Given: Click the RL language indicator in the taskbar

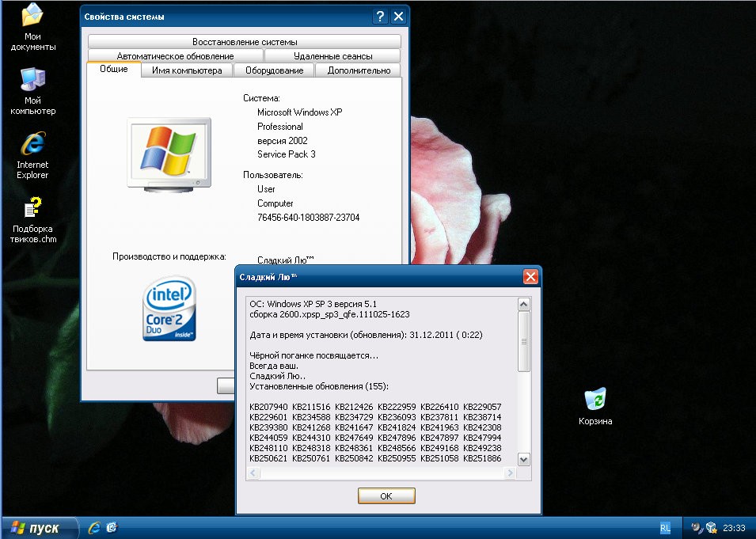Looking at the screenshot, I should (665, 529).
